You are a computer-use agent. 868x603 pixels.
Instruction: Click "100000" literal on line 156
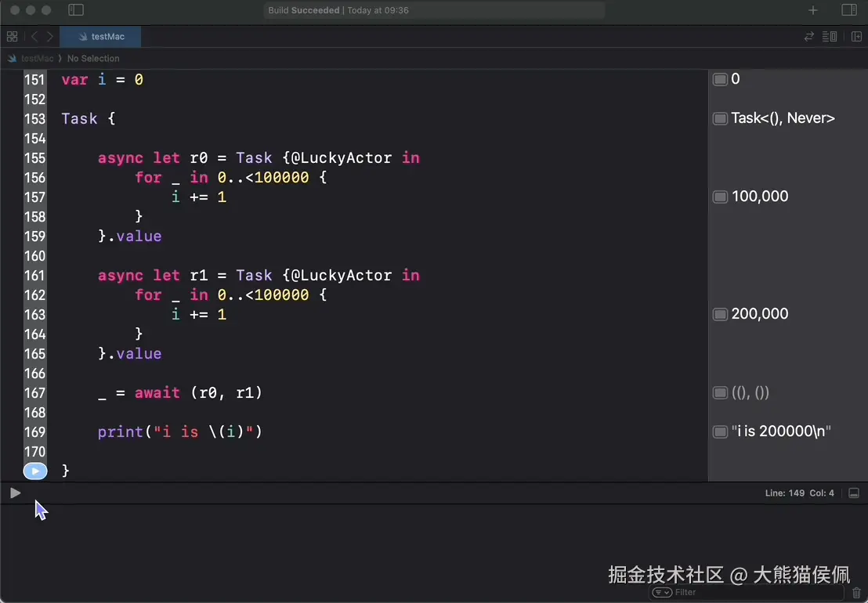pyautogui.click(x=282, y=178)
